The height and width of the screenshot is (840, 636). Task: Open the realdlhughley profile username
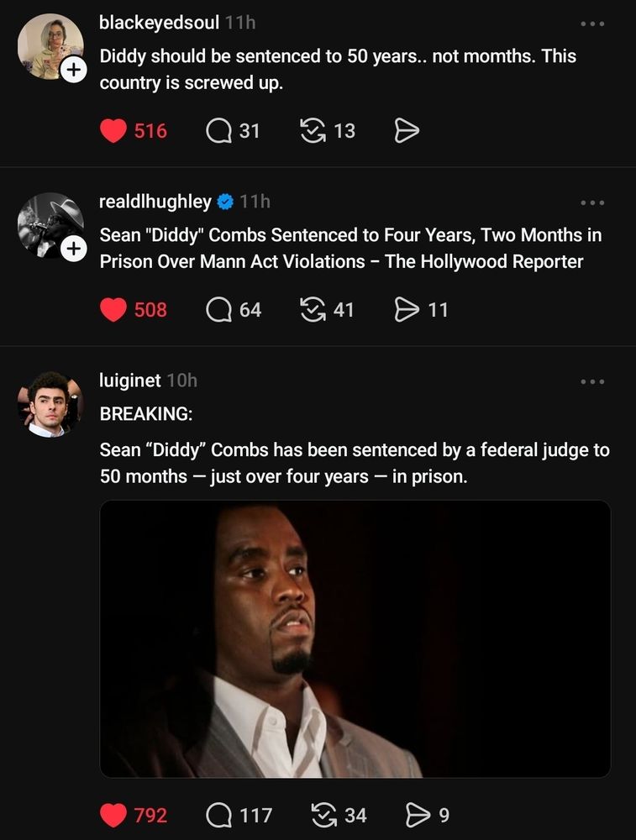(x=155, y=202)
